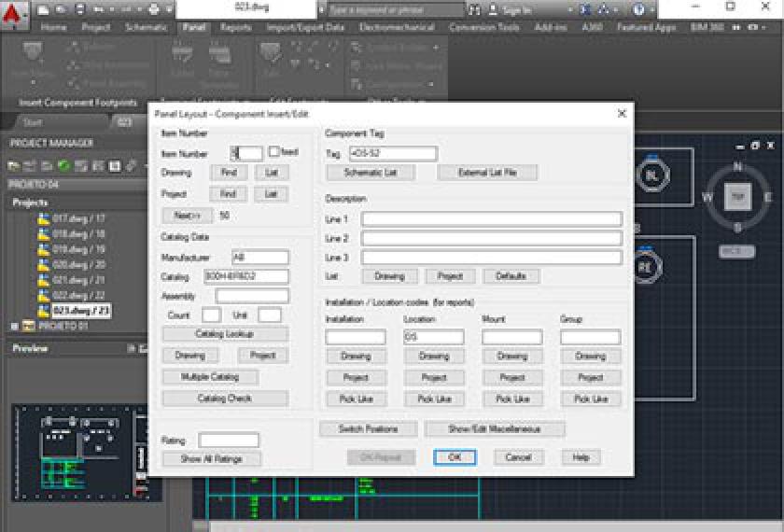Click the Catalog Lookup button
Image resolution: width=784 pixels, height=532 pixels.
224,334
